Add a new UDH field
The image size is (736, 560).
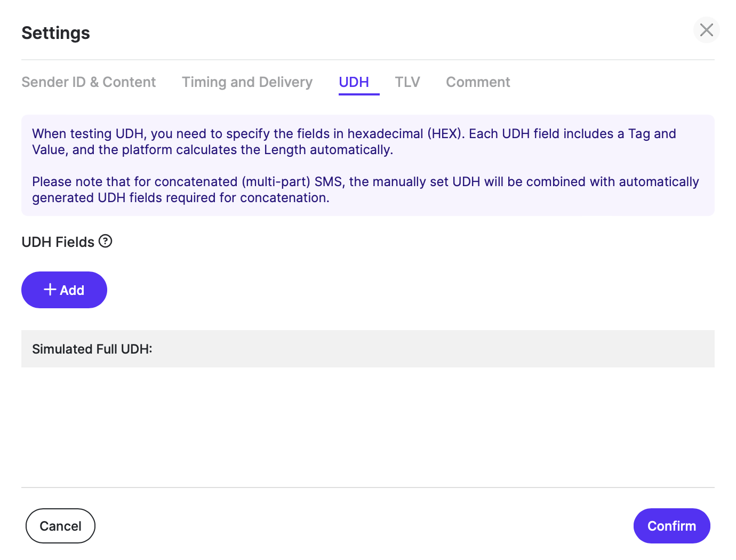pos(64,290)
